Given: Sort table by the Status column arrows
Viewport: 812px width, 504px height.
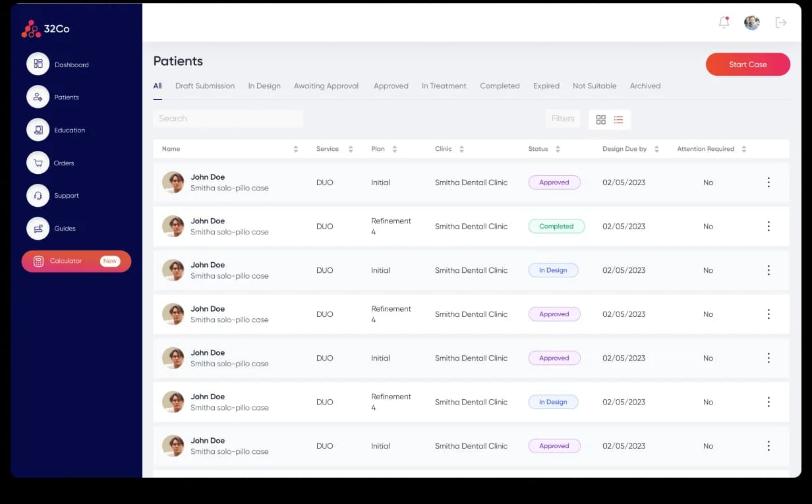Looking at the screenshot, I should pyautogui.click(x=558, y=149).
